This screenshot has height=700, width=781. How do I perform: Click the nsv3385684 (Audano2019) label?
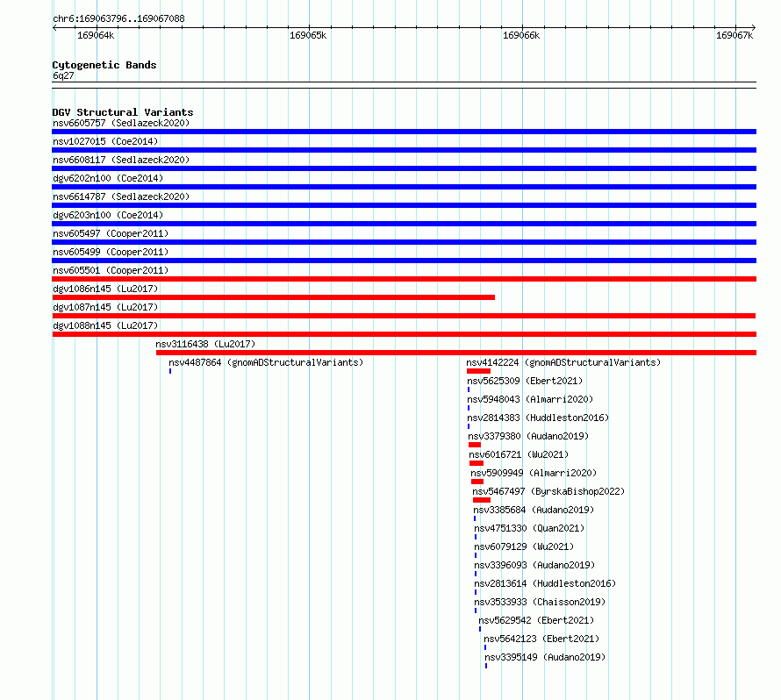[534, 510]
